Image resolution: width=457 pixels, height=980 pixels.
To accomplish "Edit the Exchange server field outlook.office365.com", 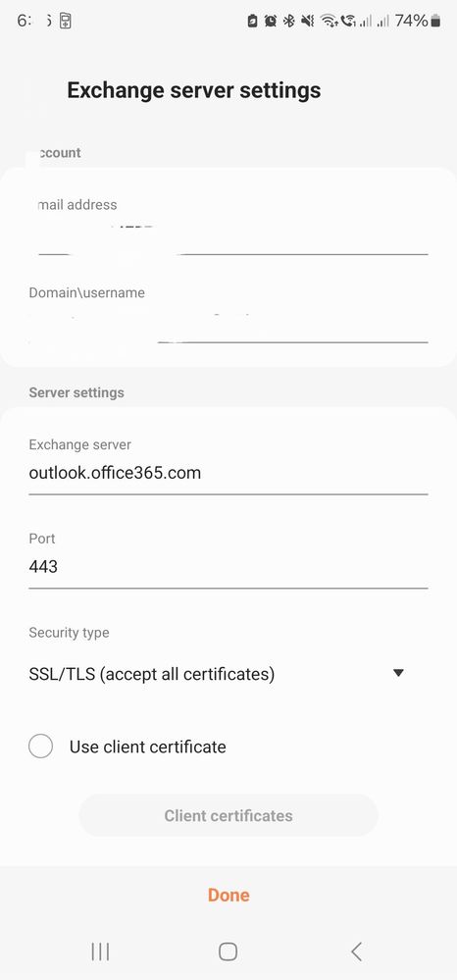I will click(228, 473).
